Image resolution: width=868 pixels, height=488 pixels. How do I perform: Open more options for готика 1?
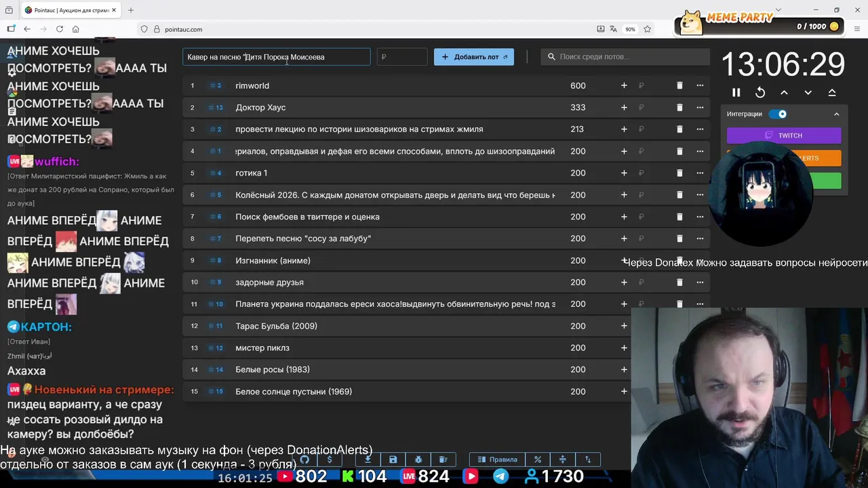[700, 173]
